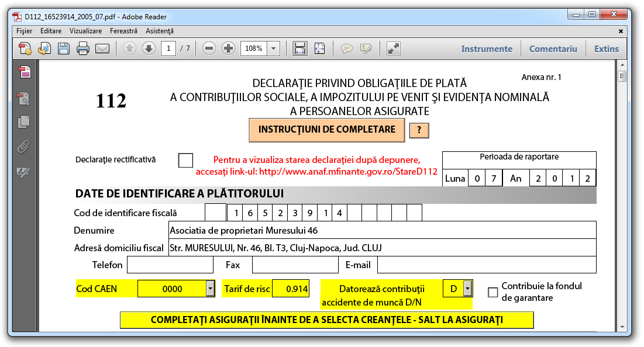Click the Print file toolbar icon
This screenshot has height=347, width=644.
click(83, 49)
